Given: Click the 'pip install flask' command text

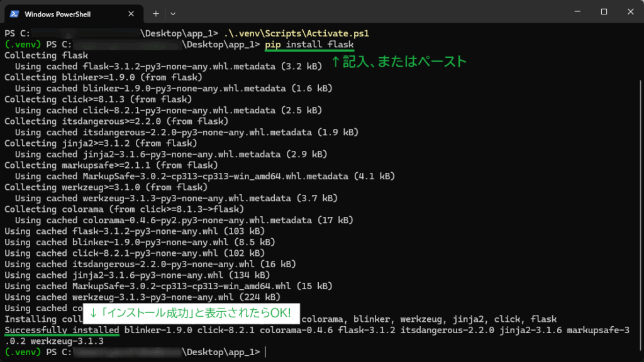Looking at the screenshot, I should click(x=309, y=45).
